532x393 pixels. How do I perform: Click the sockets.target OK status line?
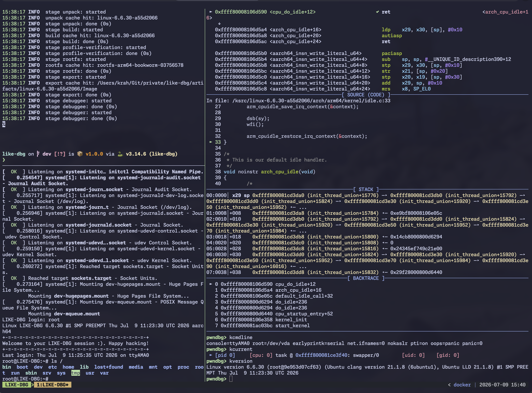(x=80, y=278)
